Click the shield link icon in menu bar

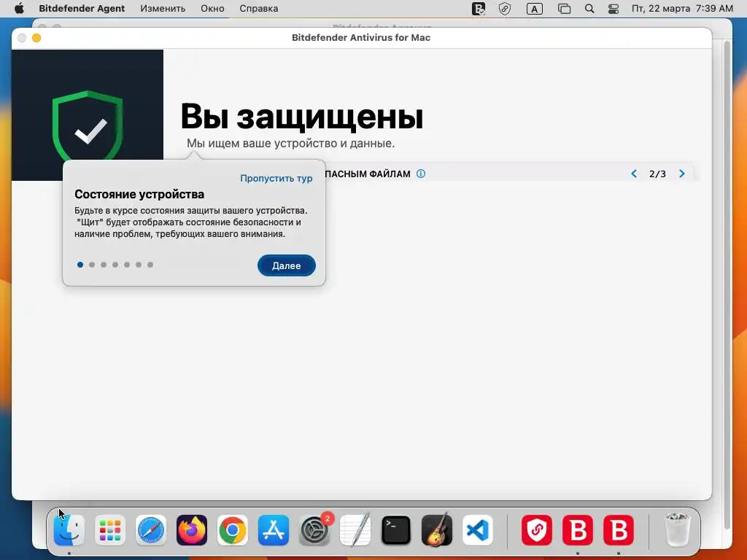coord(505,9)
